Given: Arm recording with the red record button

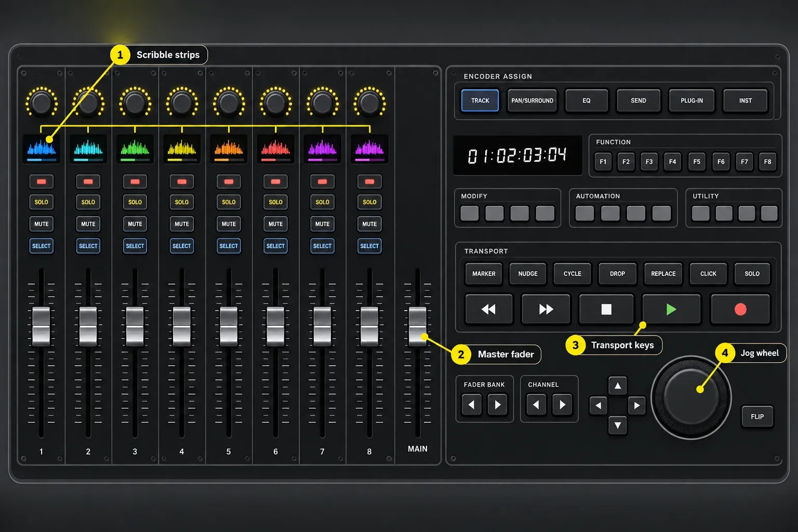Looking at the screenshot, I should pyautogui.click(x=740, y=309).
